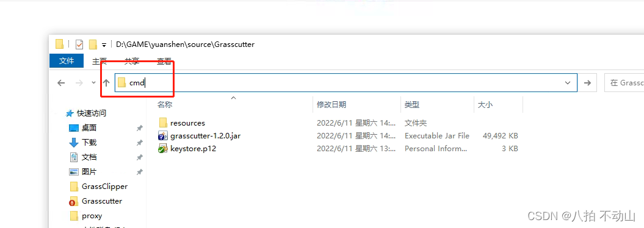Switch to the 主页 ribbon tab
This screenshot has width=644, height=228.
(x=99, y=61)
